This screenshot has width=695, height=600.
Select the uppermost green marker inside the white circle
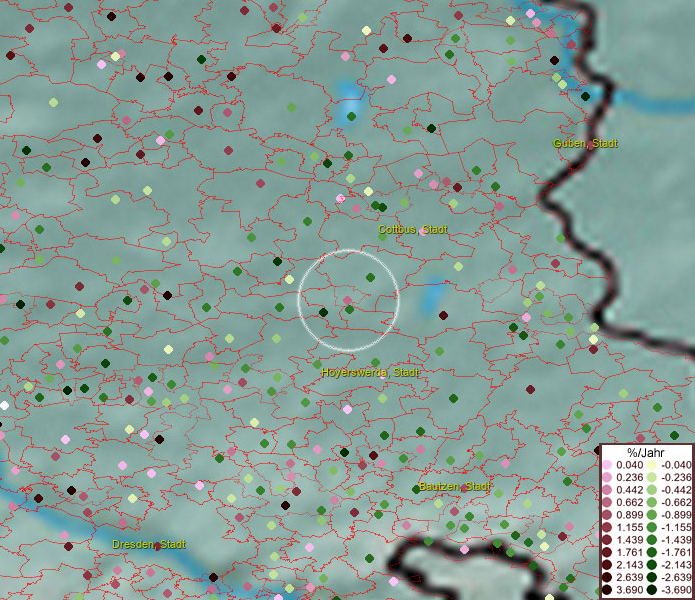370,277
